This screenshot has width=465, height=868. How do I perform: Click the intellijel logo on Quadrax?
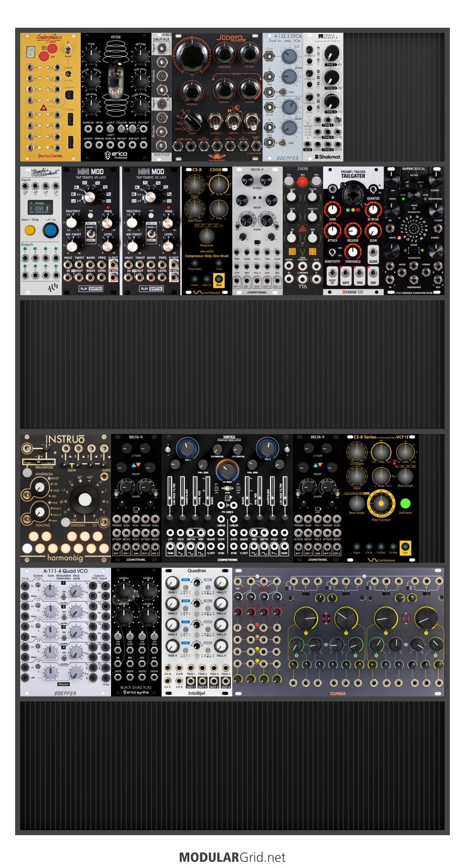coord(196,693)
